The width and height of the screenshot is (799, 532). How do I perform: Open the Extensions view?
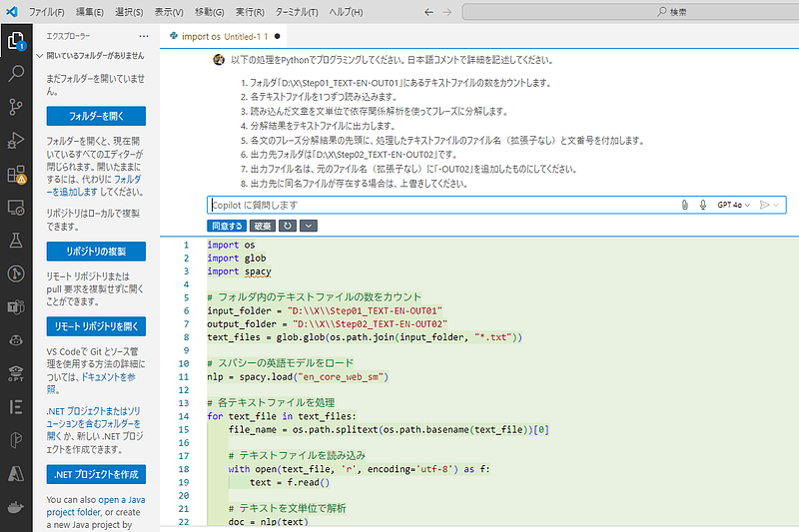click(x=16, y=175)
